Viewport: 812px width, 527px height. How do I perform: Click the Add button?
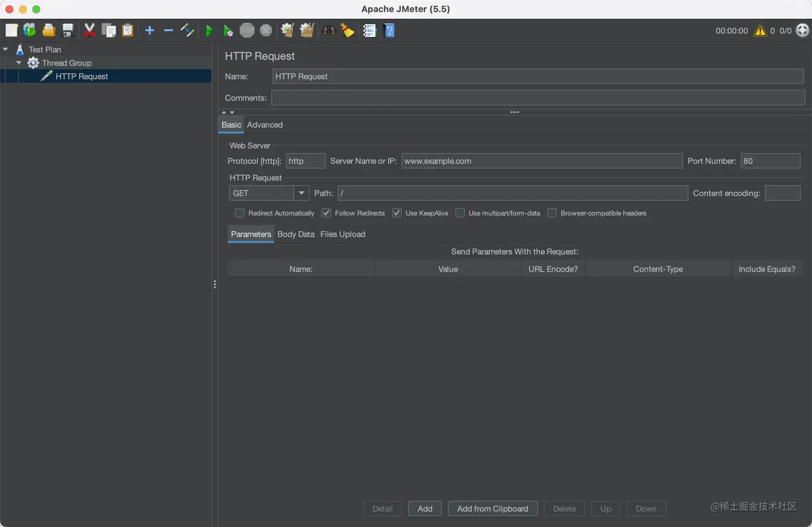[425, 509]
